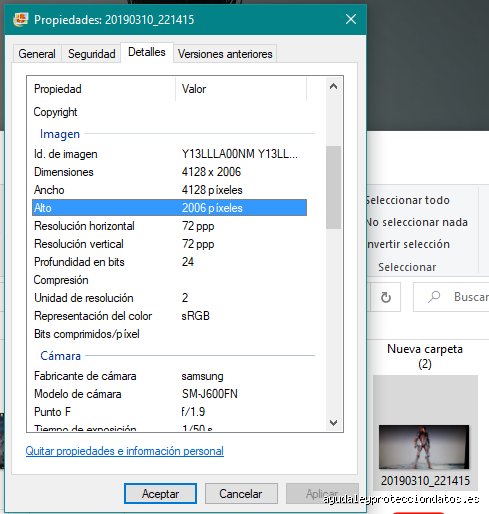Viewport: 489px width, 514px height.
Task: Open the Versiones anteriores tab
Action: [x=225, y=54]
